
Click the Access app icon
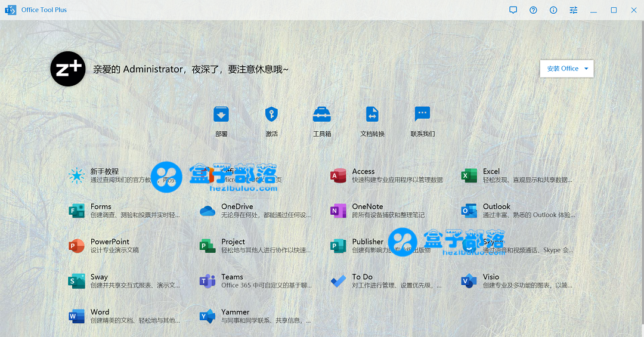coord(338,176)
